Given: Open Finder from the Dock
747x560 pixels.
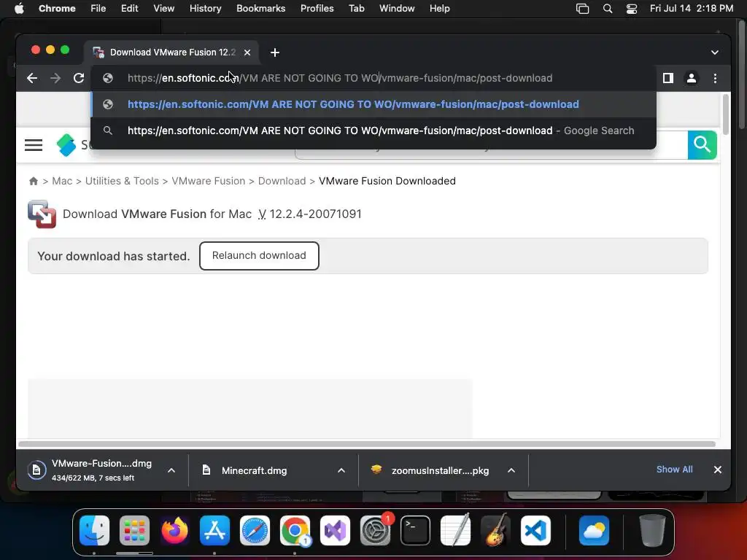Looking at the screenshot, I should pos(94,531).
